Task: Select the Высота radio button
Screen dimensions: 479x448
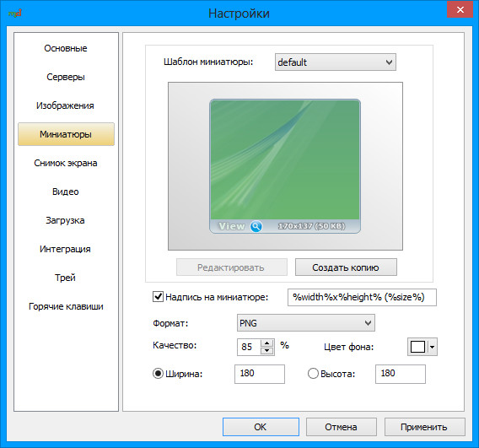Action: pos(313,374)
